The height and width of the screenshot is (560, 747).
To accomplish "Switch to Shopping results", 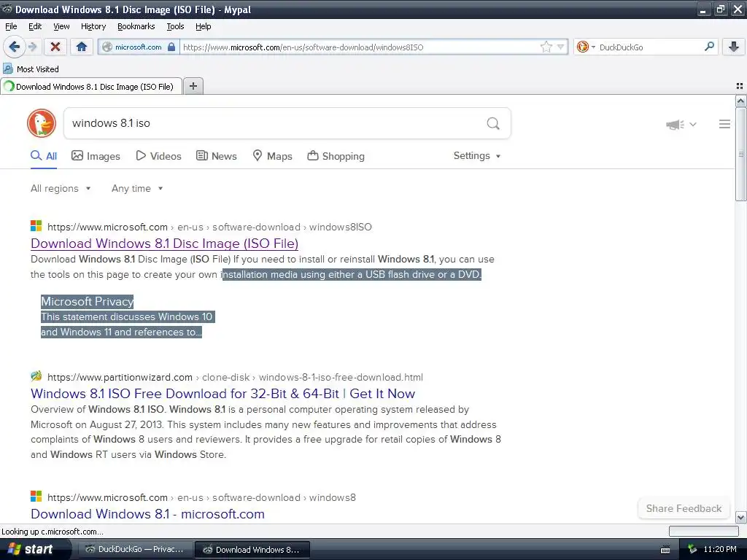I will tap(336, 156).
